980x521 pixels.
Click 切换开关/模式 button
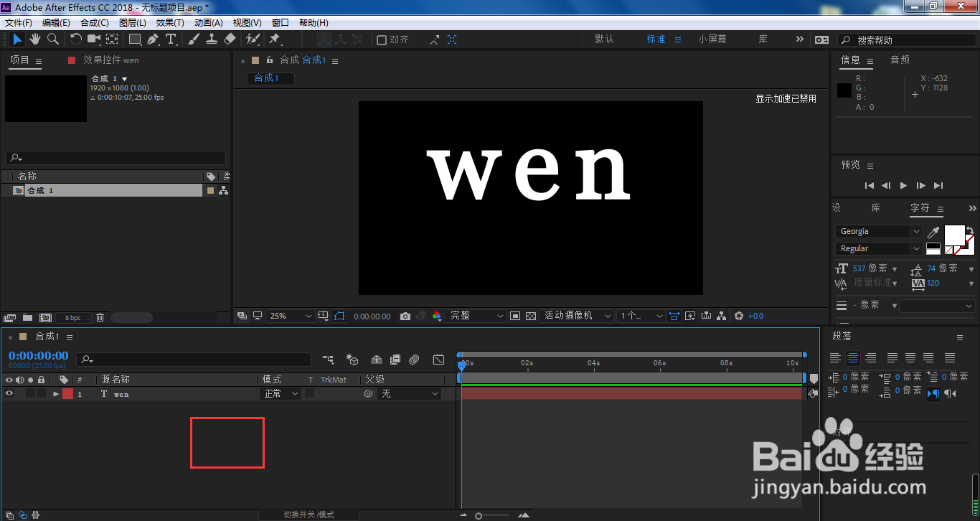[x=308, y=515]
